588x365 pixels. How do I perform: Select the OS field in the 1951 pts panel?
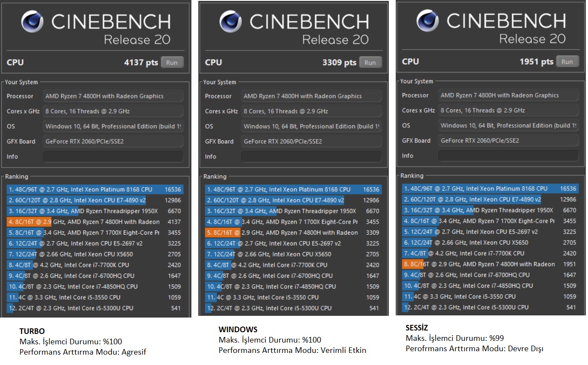pyautogui.click(x=508, y=126)
